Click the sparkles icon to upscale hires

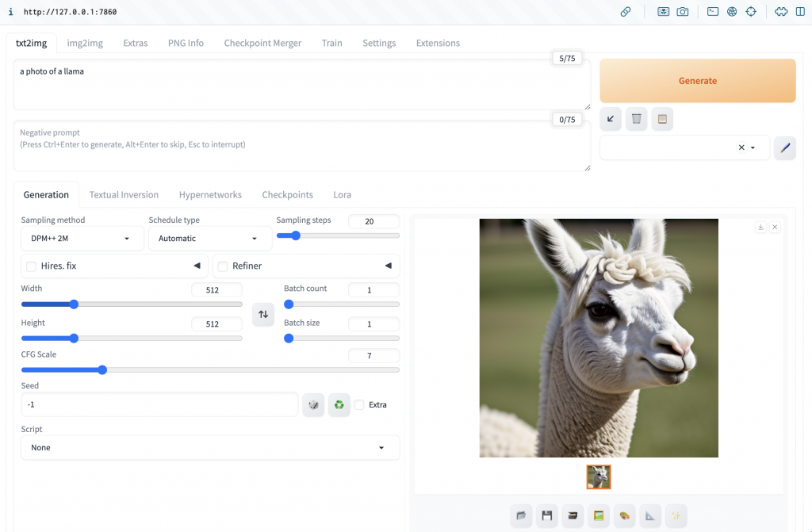676,515
